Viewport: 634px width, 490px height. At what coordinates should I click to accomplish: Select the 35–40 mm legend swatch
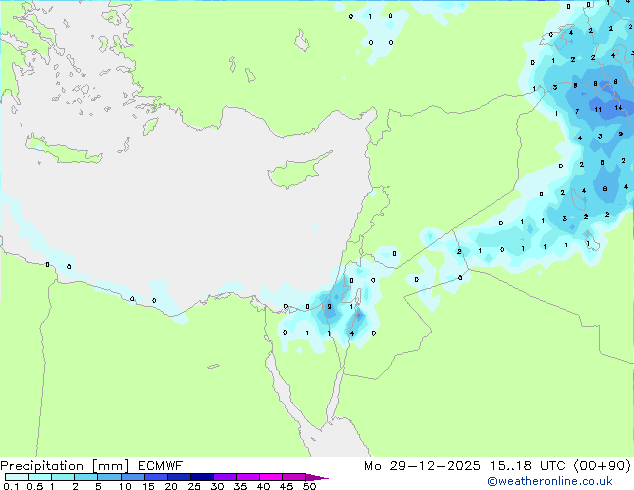[x=248, y=477]
